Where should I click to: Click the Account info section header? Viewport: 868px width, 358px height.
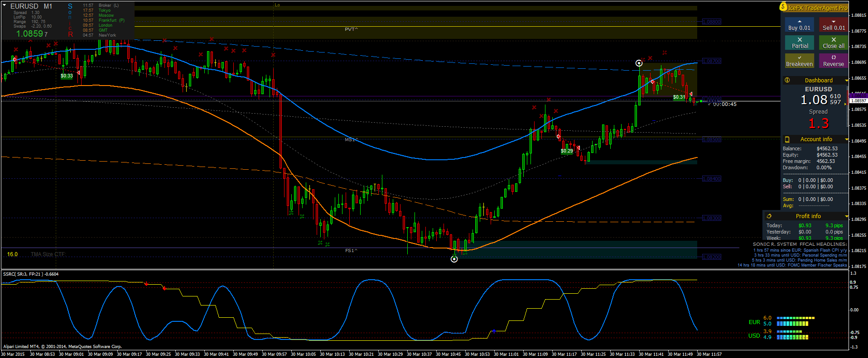pyautogui.click(x=816, y=139)
